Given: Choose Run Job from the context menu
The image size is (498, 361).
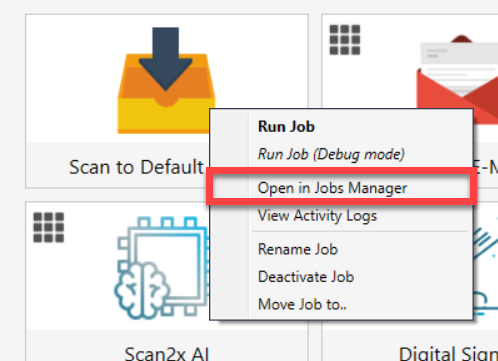Looking at the screenshot, I should pos(286,127).
